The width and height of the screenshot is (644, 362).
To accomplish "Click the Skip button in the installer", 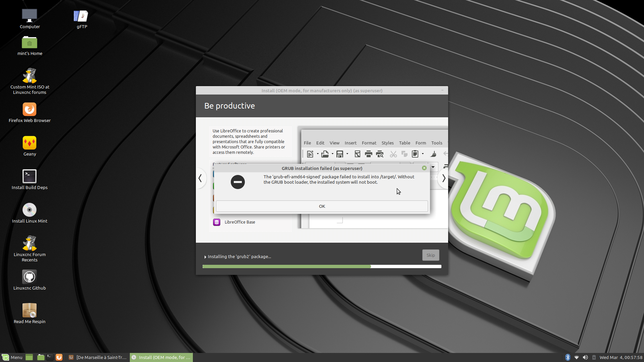I will 430,255.
